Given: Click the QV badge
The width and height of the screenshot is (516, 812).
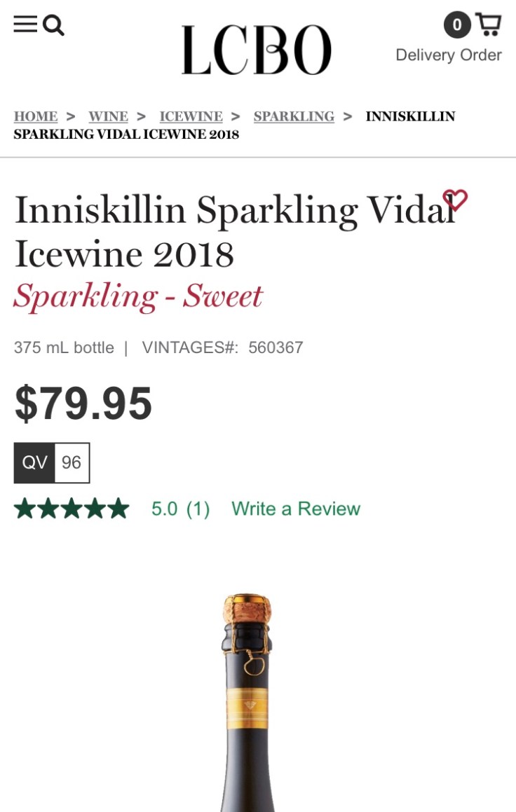Looking at the screenshot, I should [34, 463].
